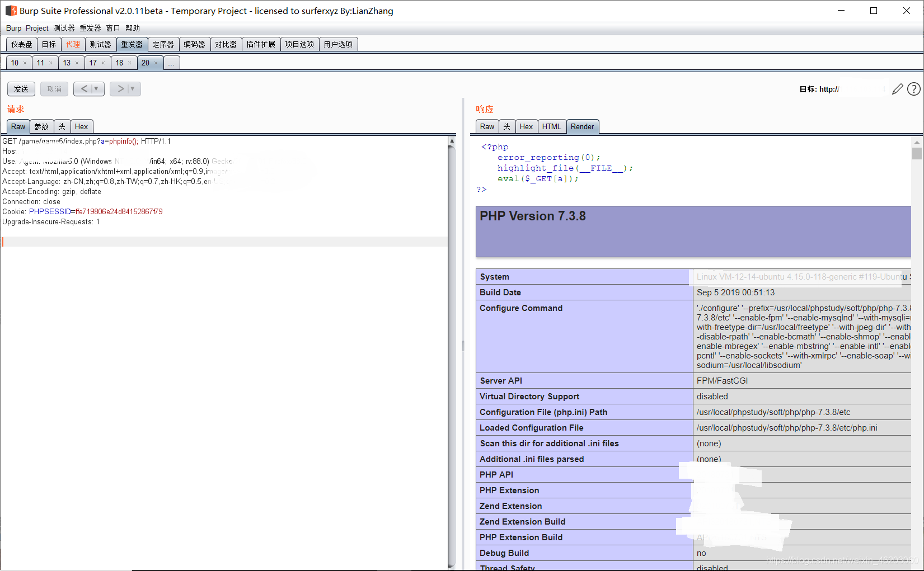Switch to the 测试器 tool tab
924x571 pixels.
pyautogui.click(x=101, y=44)
